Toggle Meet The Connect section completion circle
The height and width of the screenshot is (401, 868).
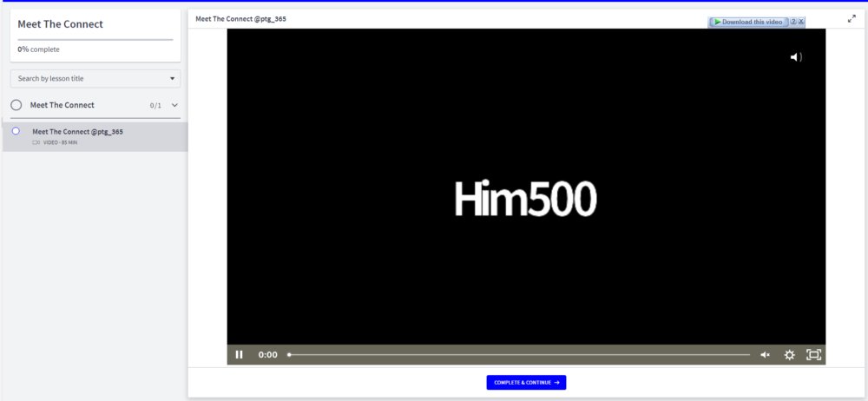(16, 105)
